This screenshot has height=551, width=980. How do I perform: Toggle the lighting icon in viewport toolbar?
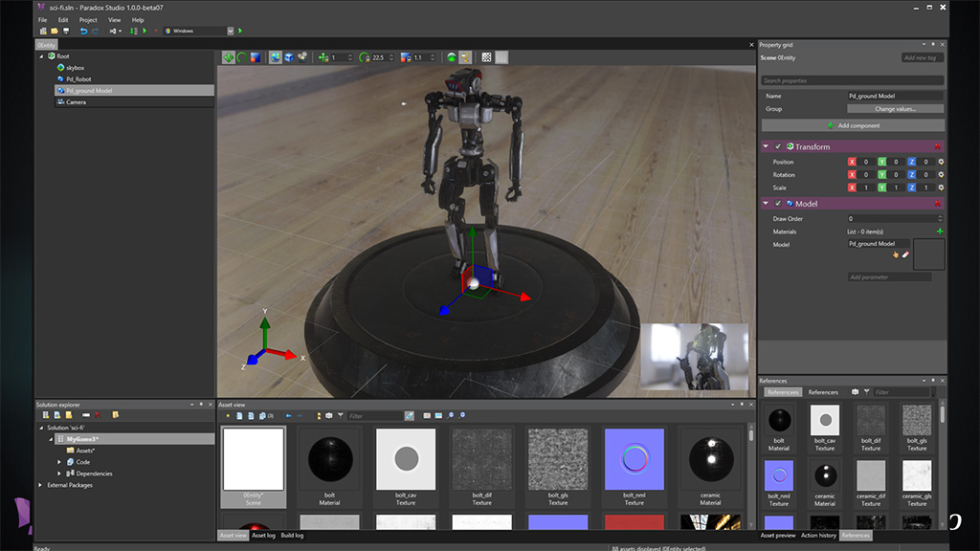point(465,57)
